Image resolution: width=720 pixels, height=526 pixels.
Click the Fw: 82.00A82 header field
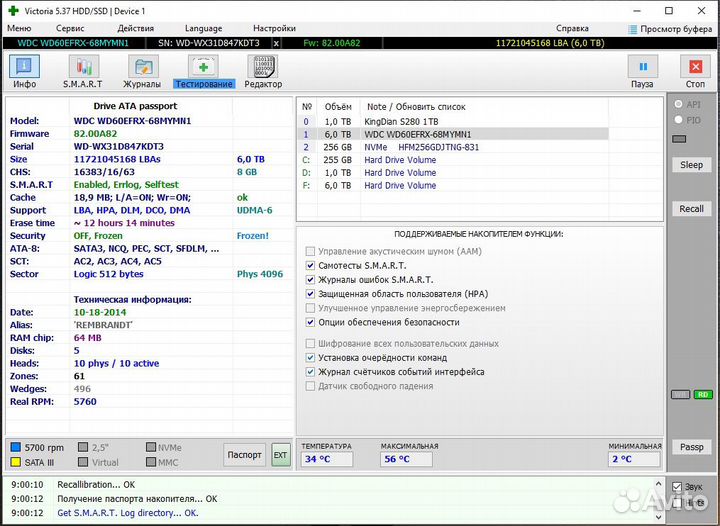point(332,43)
